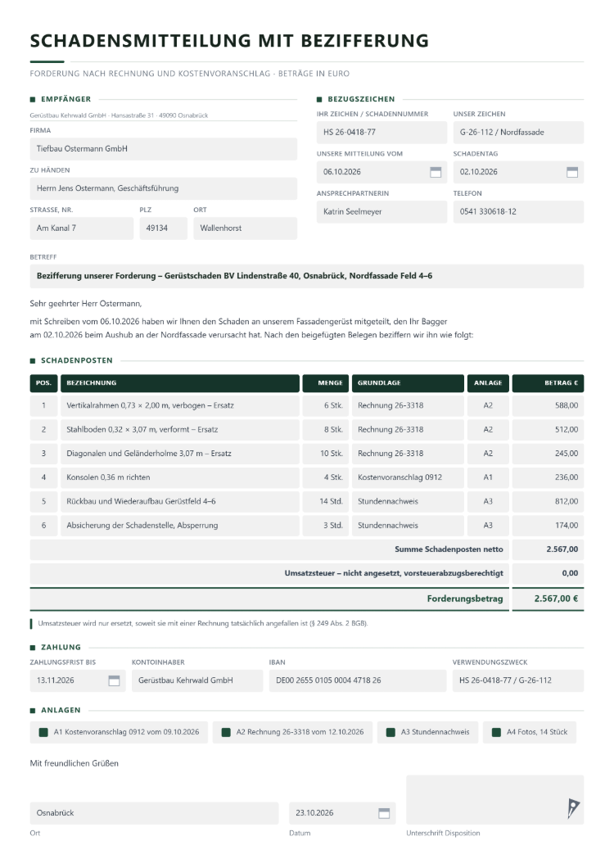The height and width of the screenshot is (868, 614).
Task: Click the Ort field Wallenhorst
Action: pos(246,228)
